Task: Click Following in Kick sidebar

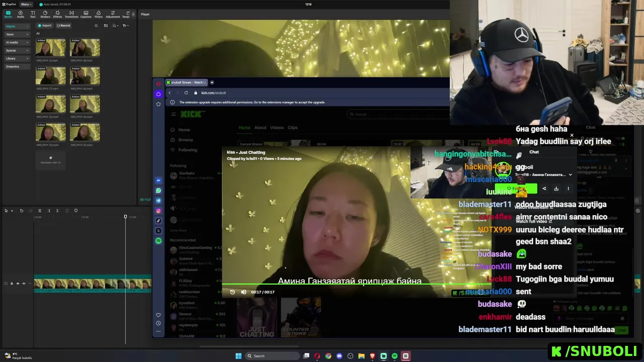Action: (187, 150)
